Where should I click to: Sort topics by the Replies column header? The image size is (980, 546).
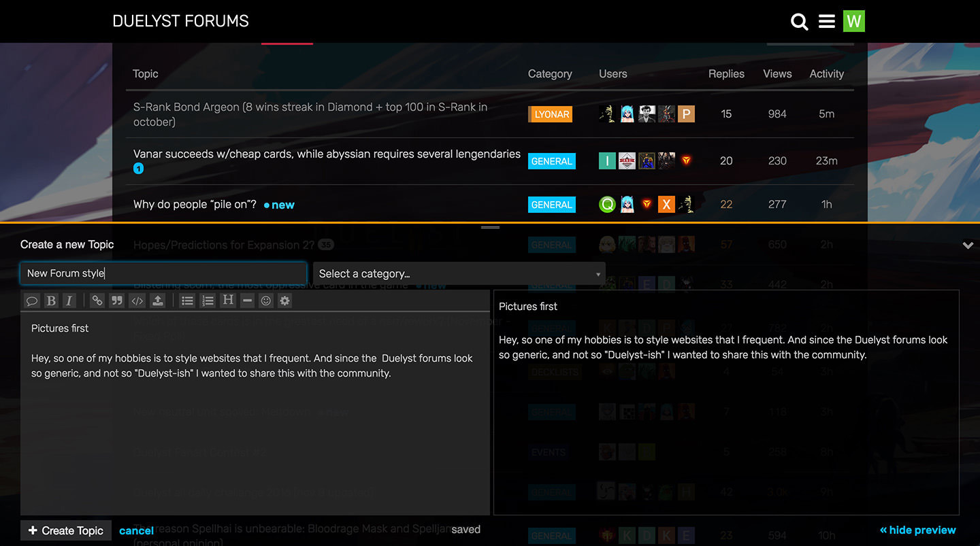[726, 73]
